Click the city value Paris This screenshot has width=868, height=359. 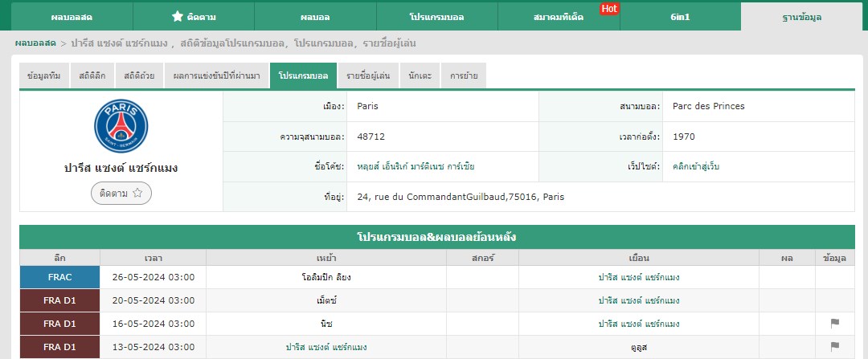point(367,106)
